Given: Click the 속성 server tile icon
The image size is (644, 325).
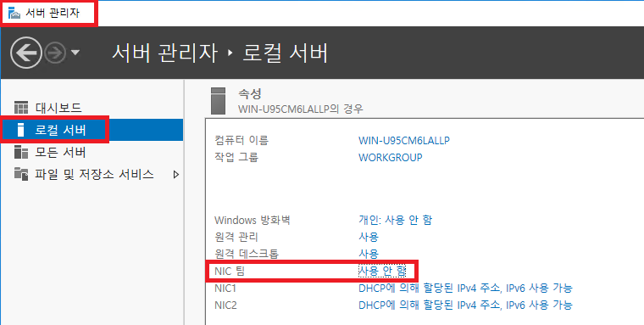Looking at the screenshot, I should (218, 101).
